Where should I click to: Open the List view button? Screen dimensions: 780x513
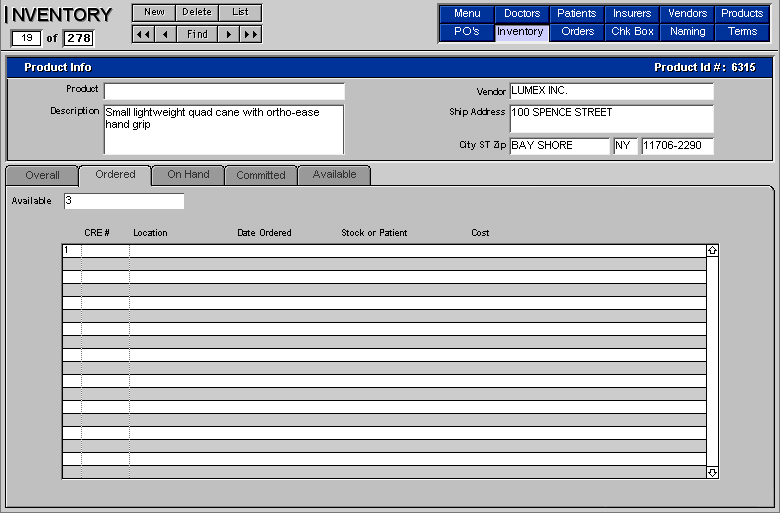click(240, 12)
